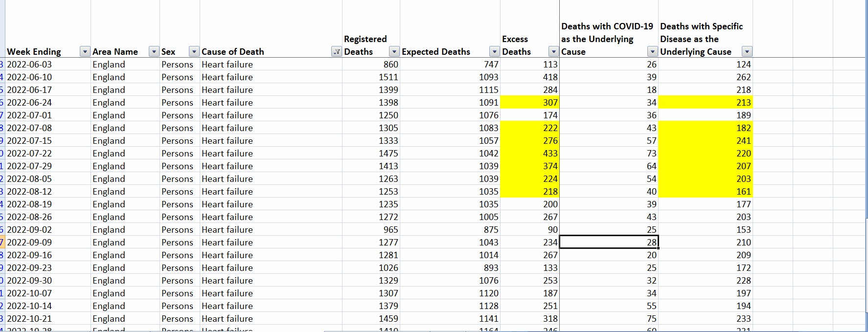The height and width of the screenshot is (332, 868).
Task: Select Expected Deaths cell 1141
Action: tap(450, 318)
